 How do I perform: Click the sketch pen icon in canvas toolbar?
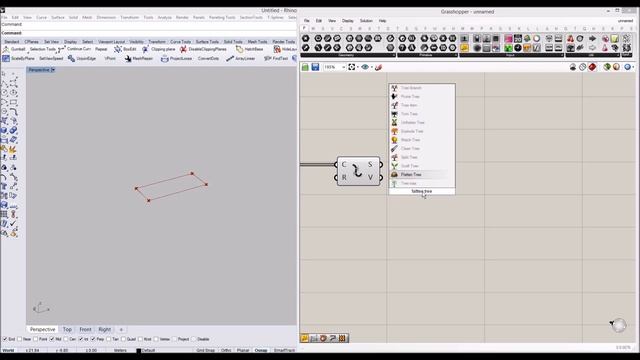[378, 67]
